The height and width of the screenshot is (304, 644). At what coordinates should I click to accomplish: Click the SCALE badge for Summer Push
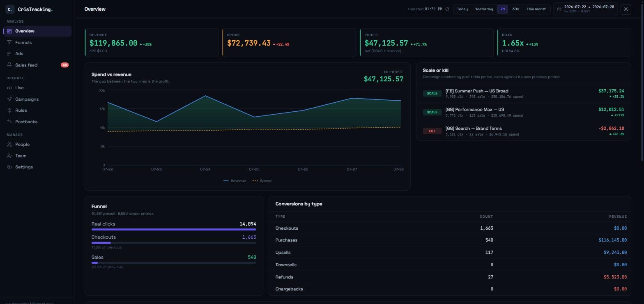pos(432,94)
